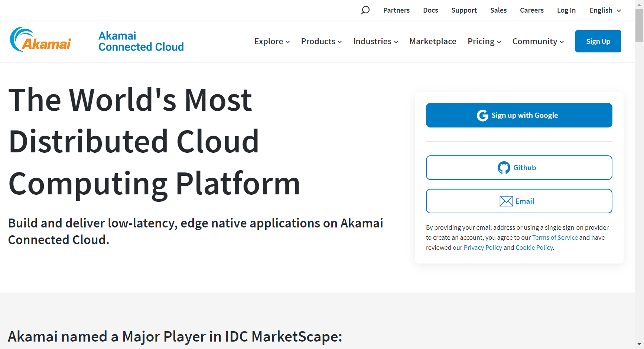Click Log In
Screen dimensions: 644x349
(x=566, y=10)
